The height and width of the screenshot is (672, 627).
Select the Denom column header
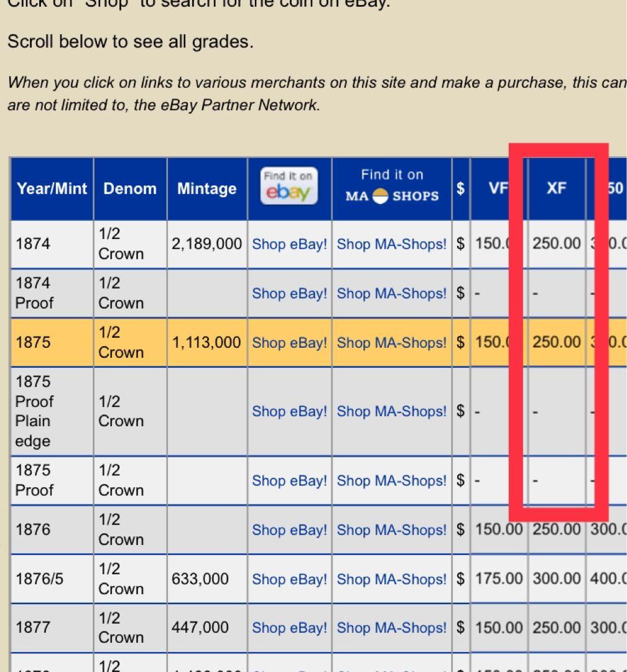tap(130, 189)
